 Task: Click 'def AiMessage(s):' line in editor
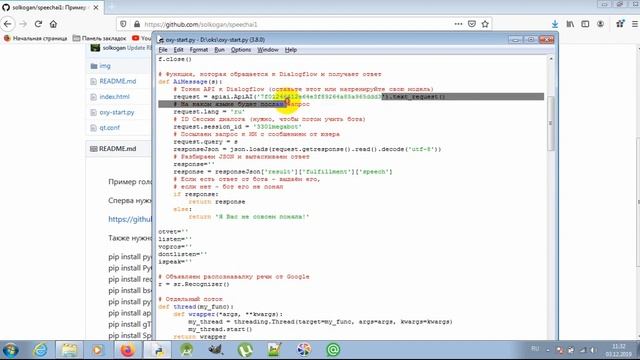coord(190,82)
